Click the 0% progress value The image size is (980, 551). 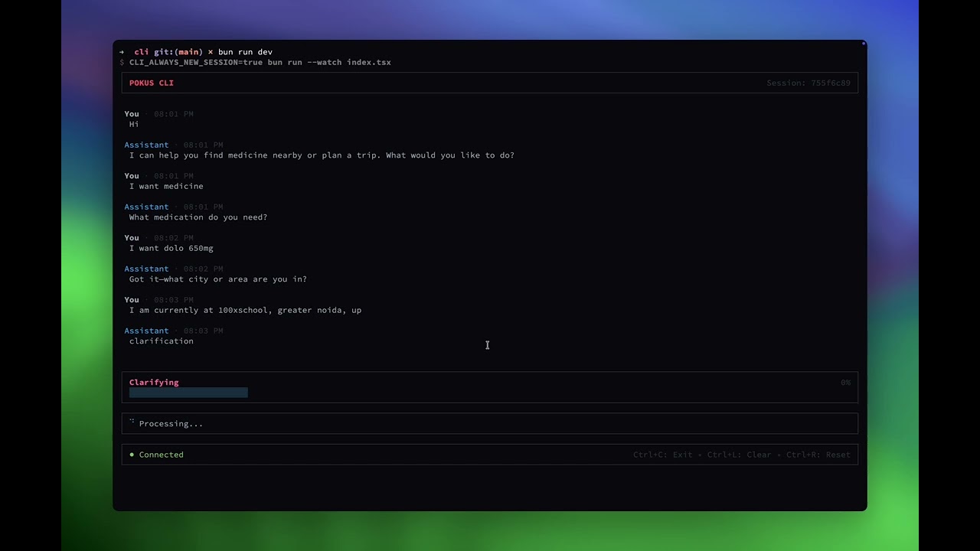[845, 383]
